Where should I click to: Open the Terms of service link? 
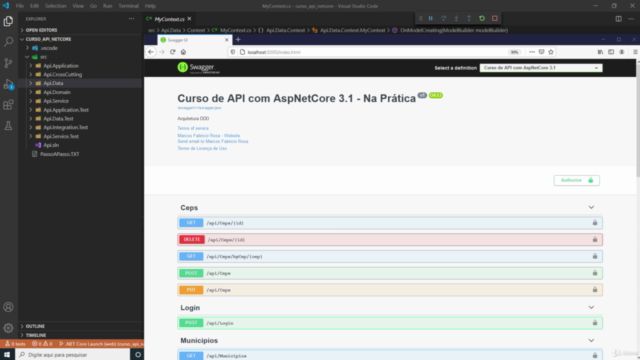[x=193, y=128]
